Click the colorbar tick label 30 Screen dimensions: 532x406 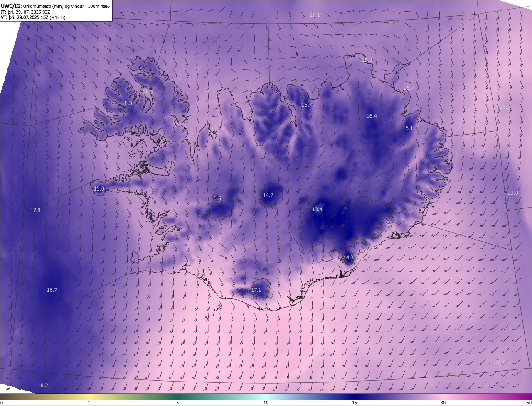coord(443,403)
